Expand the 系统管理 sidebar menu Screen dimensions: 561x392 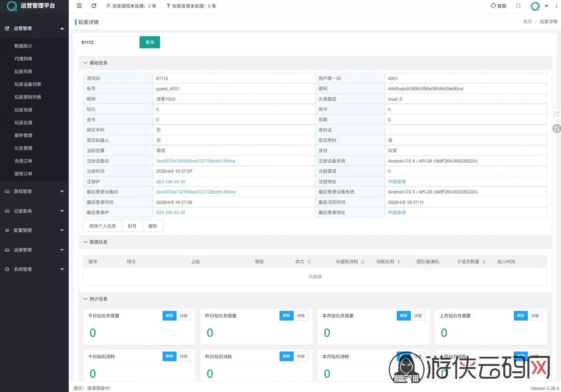click(x=34, y=269)
